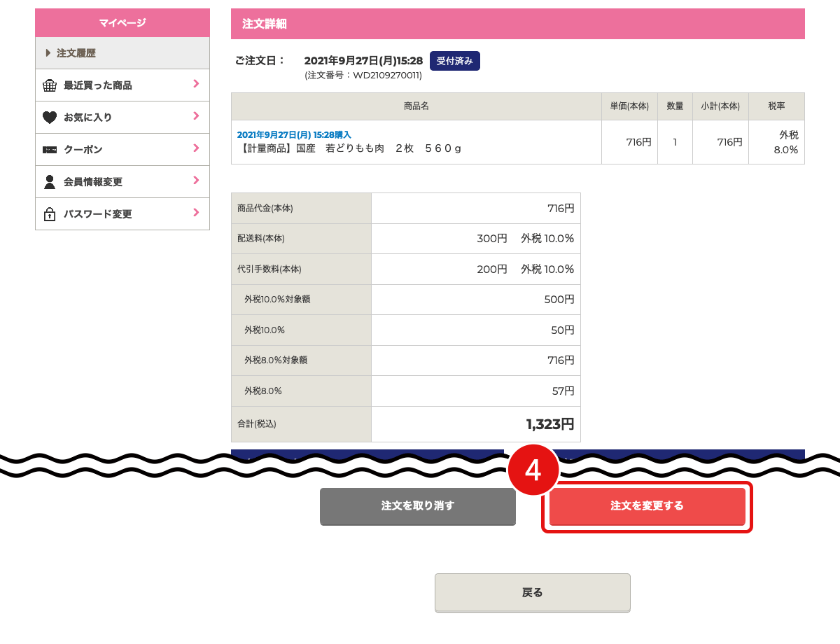Expand the クーポン chevron arrow
This screenshot has height=644, width=840.
(x=196, y=148)
